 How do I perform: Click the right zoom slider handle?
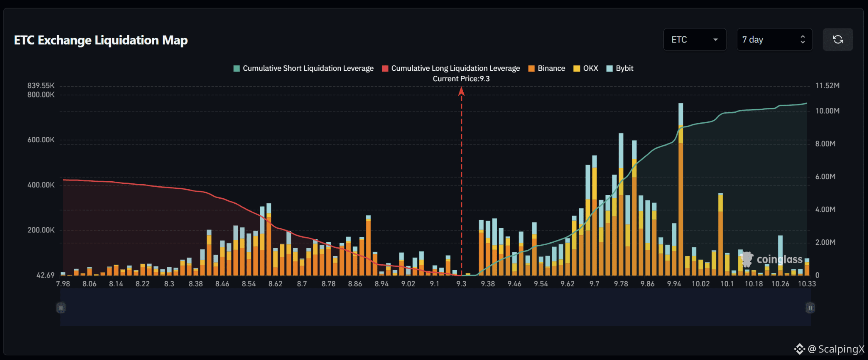810,308
